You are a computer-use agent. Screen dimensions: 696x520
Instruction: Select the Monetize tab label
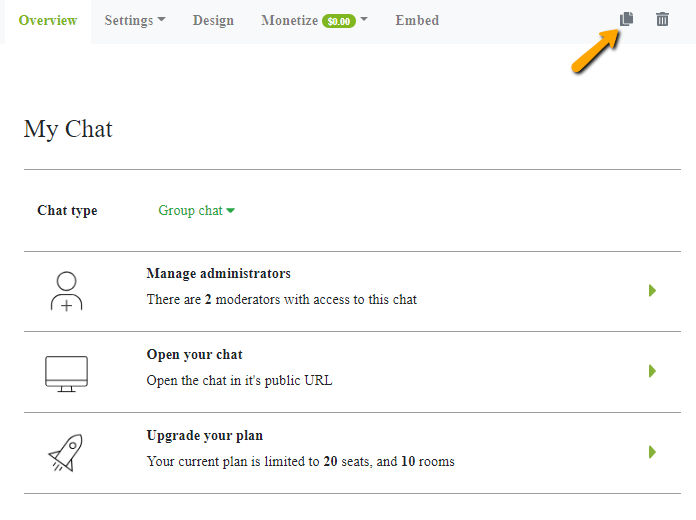(x=289, y=21)
